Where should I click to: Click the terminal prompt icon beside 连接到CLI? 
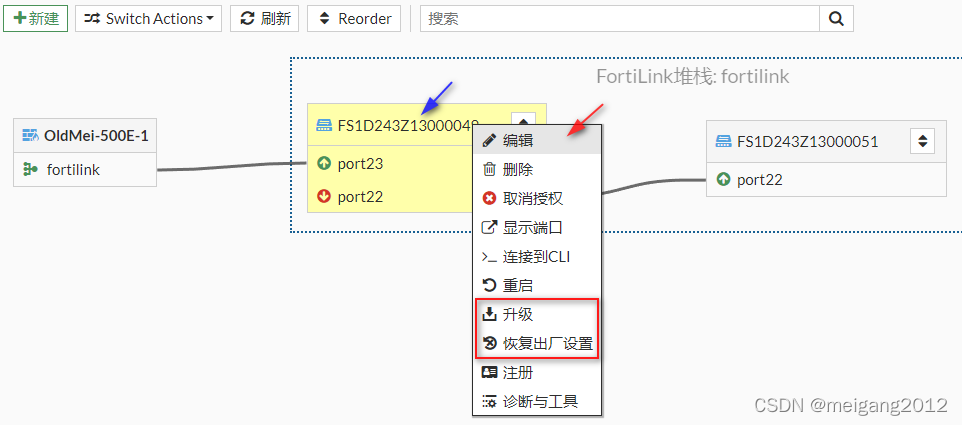point(489,257)
